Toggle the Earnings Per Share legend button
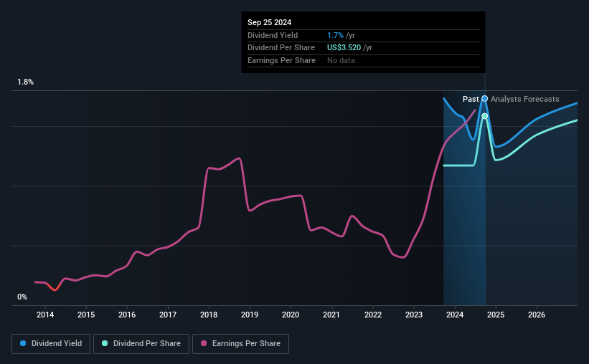This screenshot has height=364, width=589. click(x=240, y=344)
